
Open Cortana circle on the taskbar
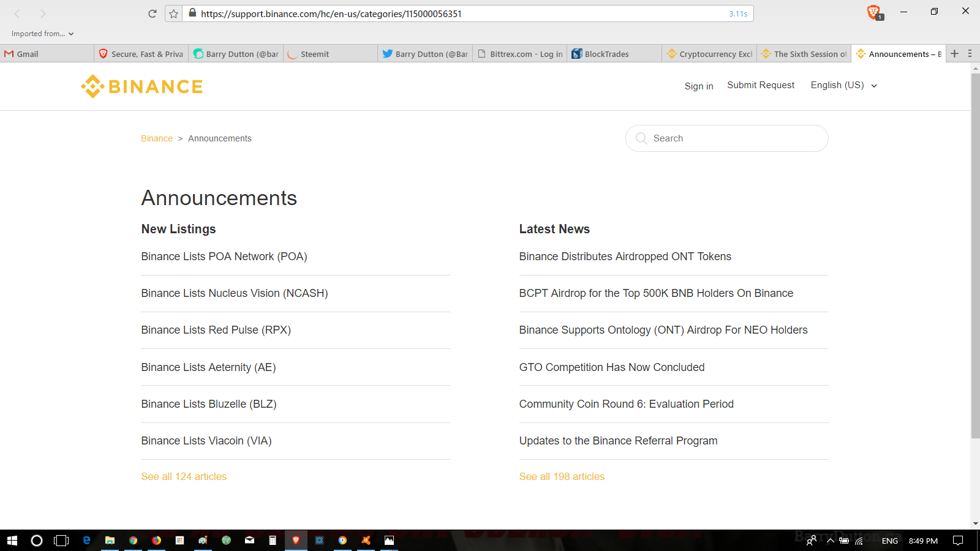[x=37, y=541]
